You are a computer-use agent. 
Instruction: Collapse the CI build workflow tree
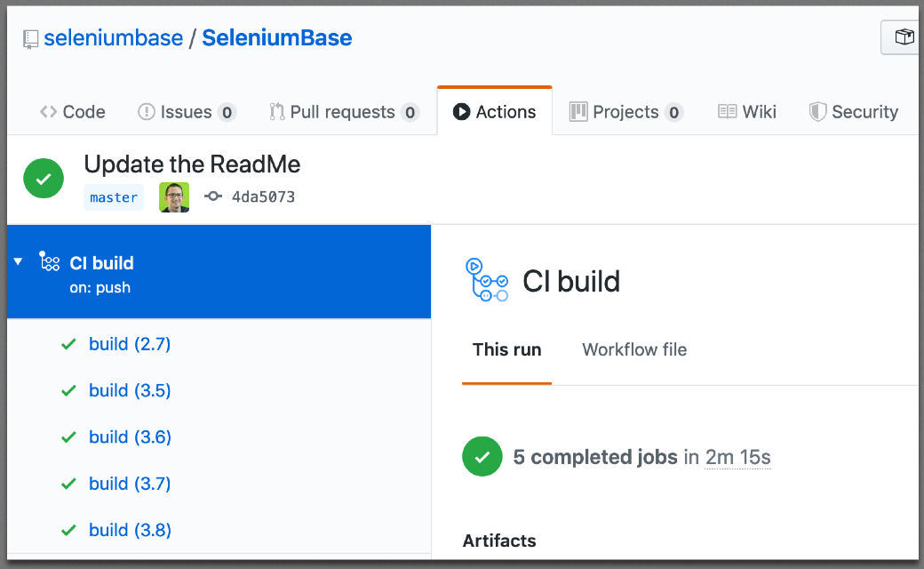tap(19, 262)
